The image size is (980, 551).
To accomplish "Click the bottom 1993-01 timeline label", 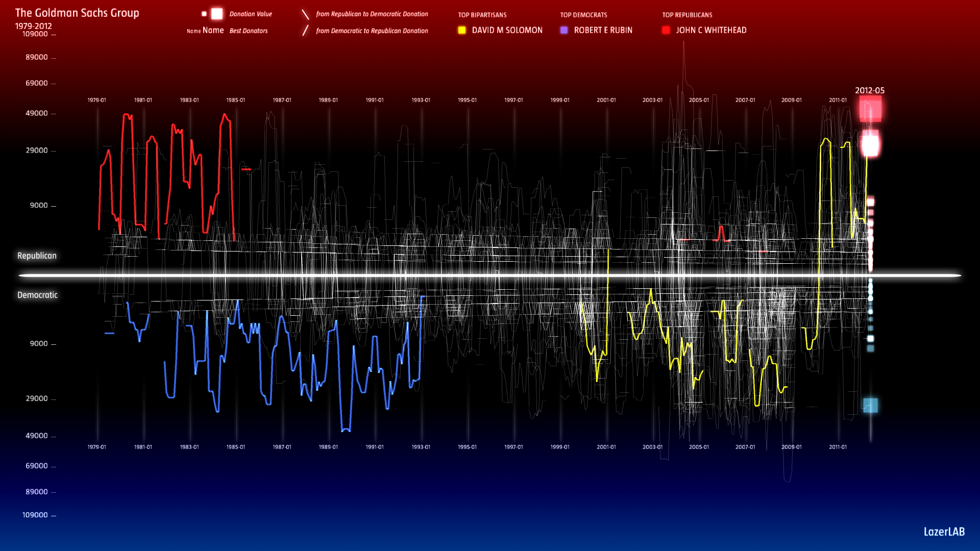I will (x=421, y=447).
